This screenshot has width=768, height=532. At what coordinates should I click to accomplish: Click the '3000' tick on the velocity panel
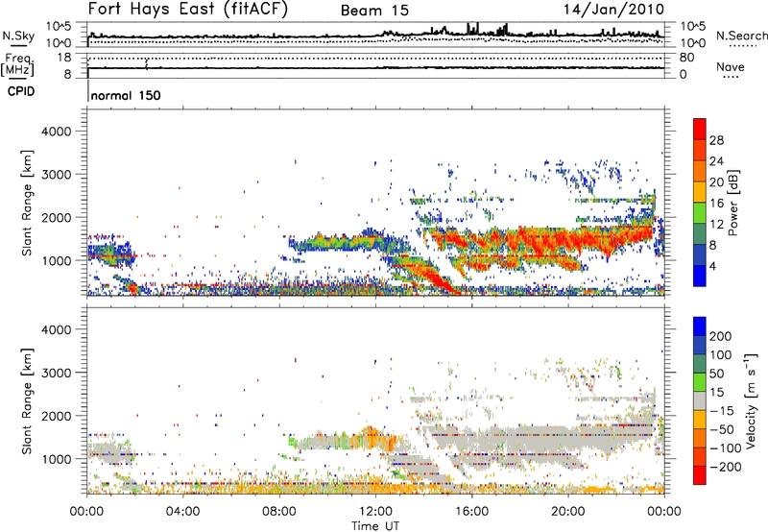pyautogui.click(x=56, y=373)
